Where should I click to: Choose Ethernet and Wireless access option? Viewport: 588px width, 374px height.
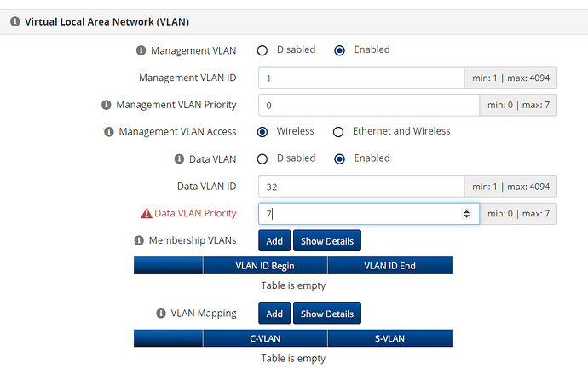pyautogui.click(x=338, y=132)
